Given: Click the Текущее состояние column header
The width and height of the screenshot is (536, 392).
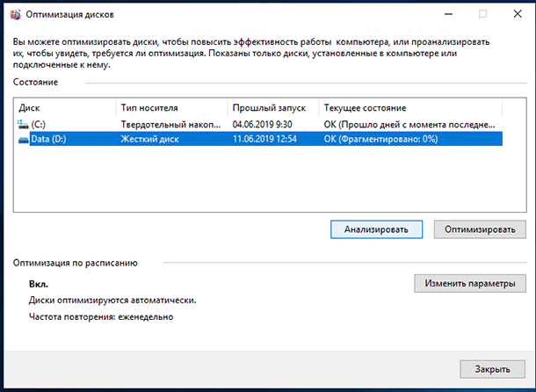Looking at the screenshot, I should click(x=410, y=108).
